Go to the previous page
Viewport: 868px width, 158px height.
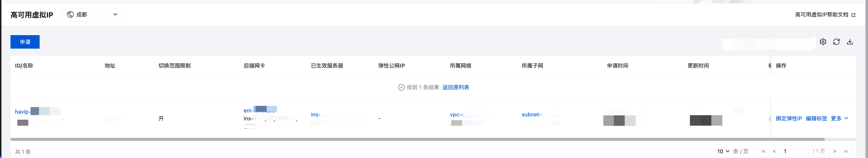coord(774,152)
